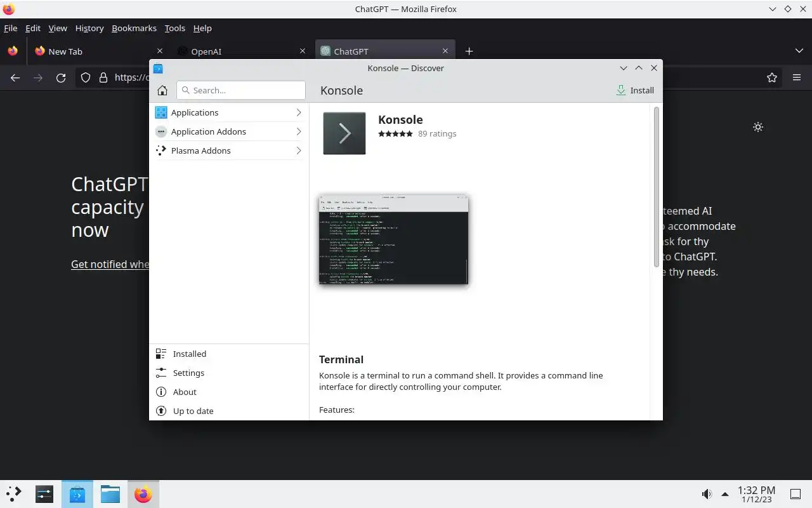812x508 pixels.
Task: Click the tracking protection shield icon
Action: [86, 77]
